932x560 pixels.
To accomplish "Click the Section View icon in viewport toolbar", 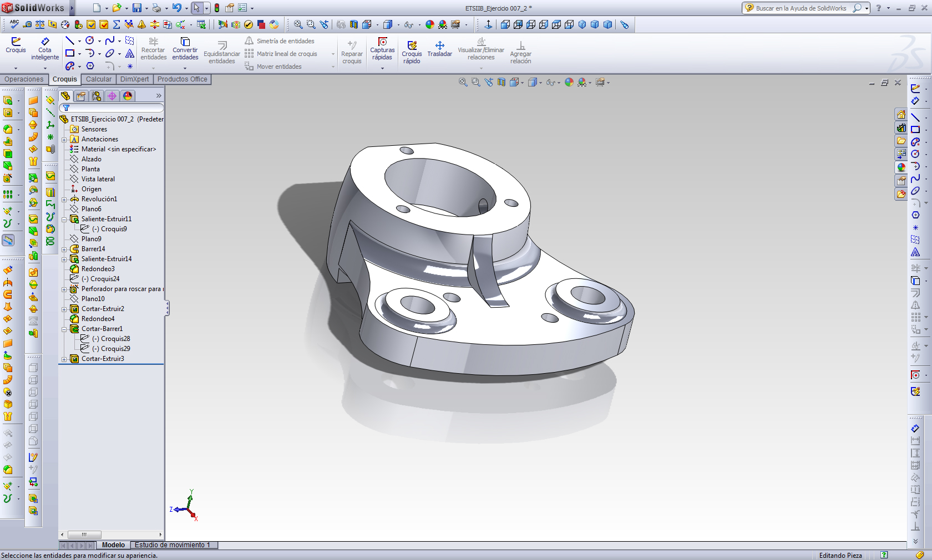I will [502, 82].
